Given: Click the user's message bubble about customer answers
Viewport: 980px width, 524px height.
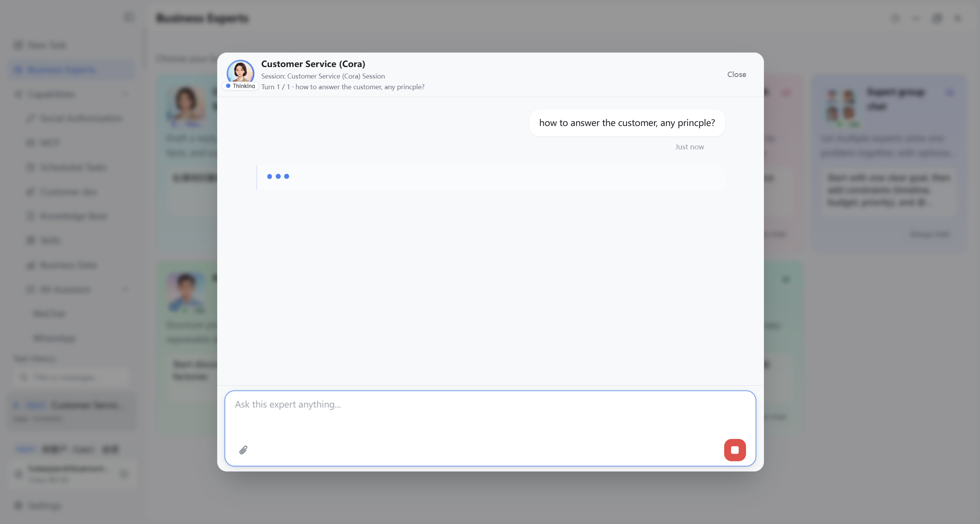Looking at the screenshot, I should pyautogui.click(x=627, y=123).
